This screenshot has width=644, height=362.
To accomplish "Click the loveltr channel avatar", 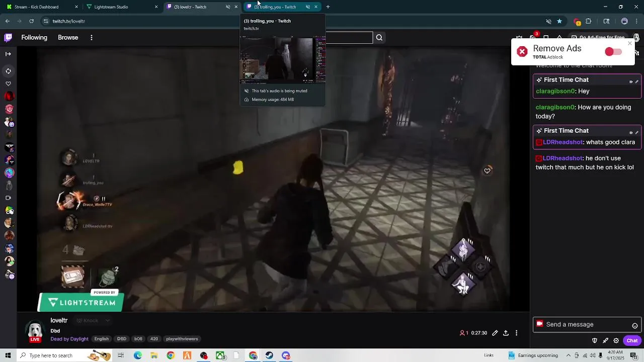I will click(35, 330).
